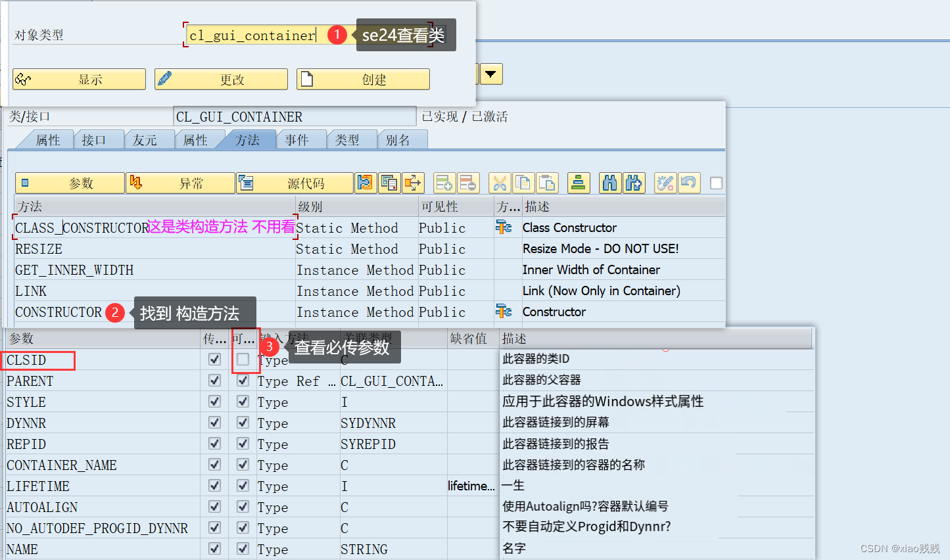Click the paste icon in method toolbar
Viewport: 950px width, 560px height.
[547, 183]
